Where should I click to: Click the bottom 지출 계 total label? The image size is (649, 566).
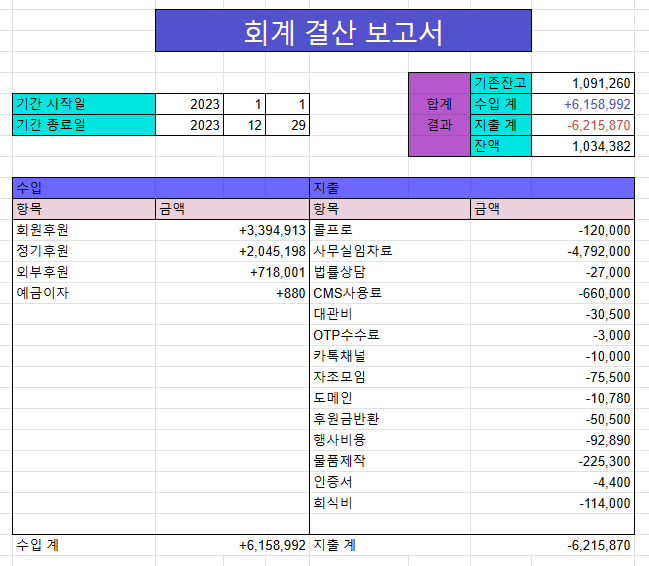coord(390,545)
